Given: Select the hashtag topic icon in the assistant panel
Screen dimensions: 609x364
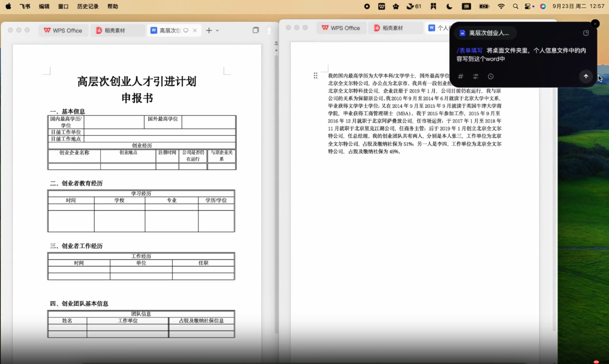Looking at the screenshot, I should (x=461, y=76).
